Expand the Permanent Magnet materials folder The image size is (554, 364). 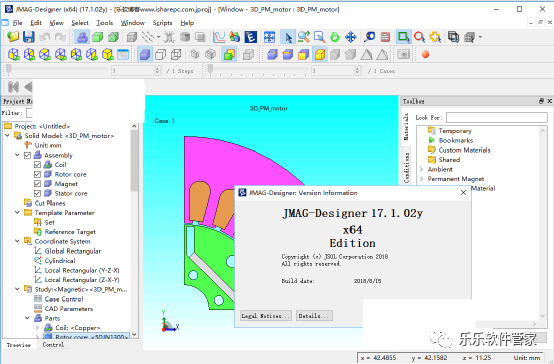pos(422,179)
